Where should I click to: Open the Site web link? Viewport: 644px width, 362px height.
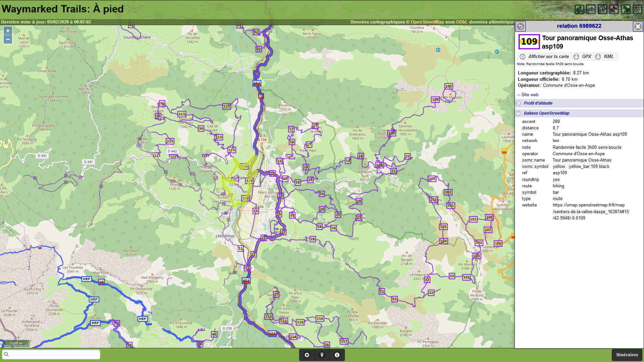tap(530, 95)
